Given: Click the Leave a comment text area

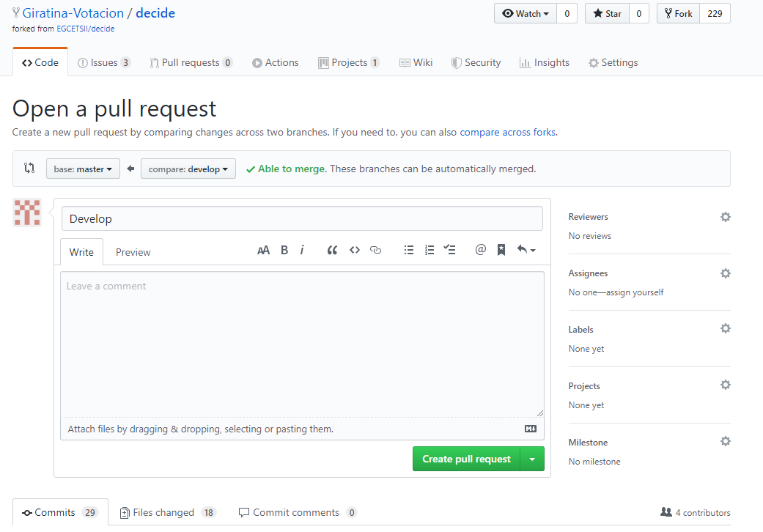Looking at the screenshot, I should click(302, 344).
